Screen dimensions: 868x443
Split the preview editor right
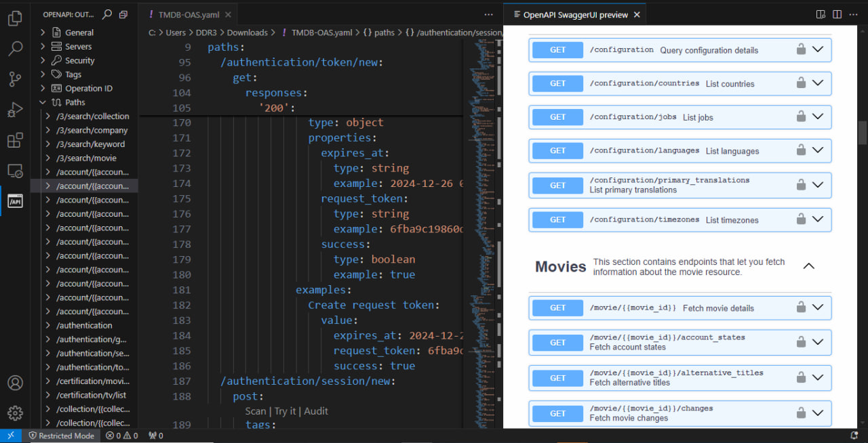click(837, 14)
